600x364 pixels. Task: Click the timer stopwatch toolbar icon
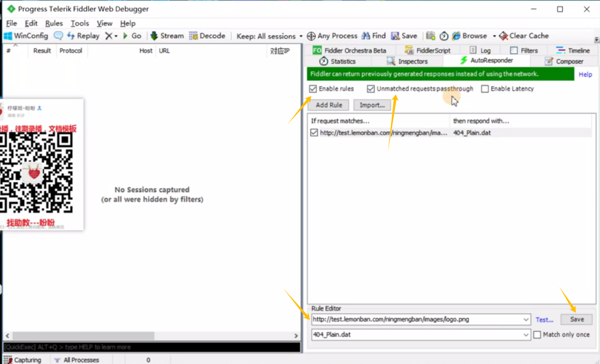click(444, 36)
